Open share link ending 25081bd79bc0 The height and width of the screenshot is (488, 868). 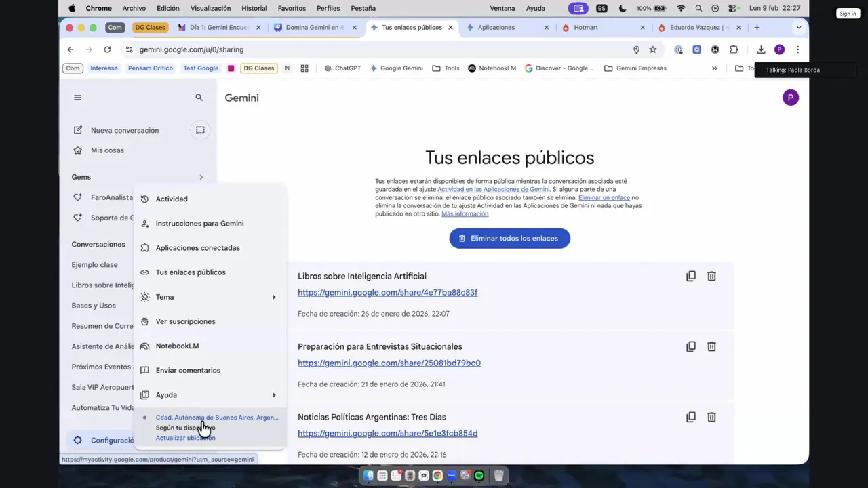tap(389, 363)
